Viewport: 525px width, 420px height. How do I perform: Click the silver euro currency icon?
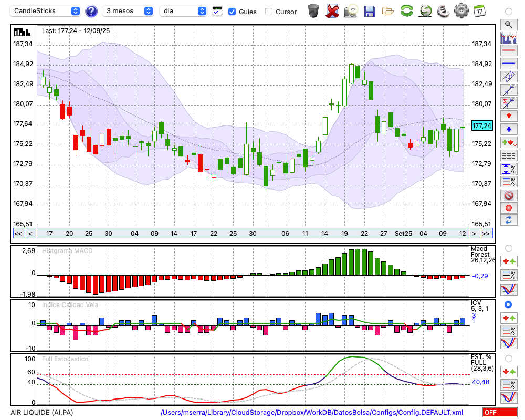point(443,11)
